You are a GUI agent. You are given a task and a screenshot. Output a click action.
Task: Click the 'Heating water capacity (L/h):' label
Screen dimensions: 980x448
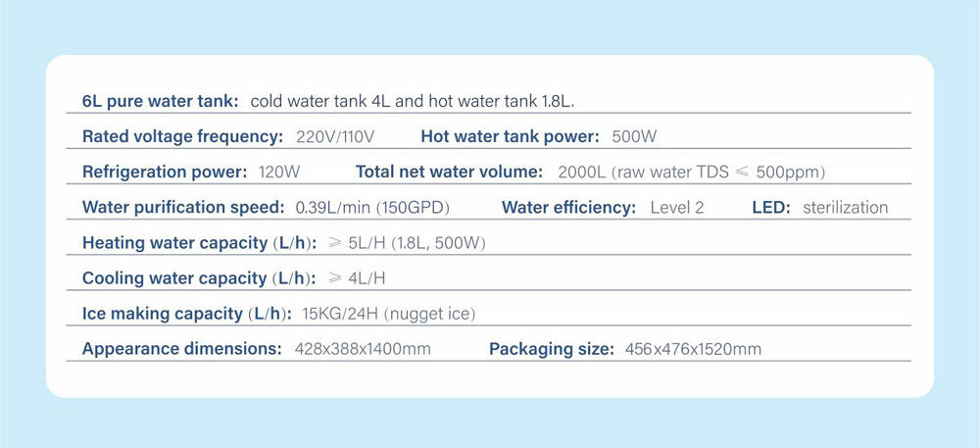point(199,242)
